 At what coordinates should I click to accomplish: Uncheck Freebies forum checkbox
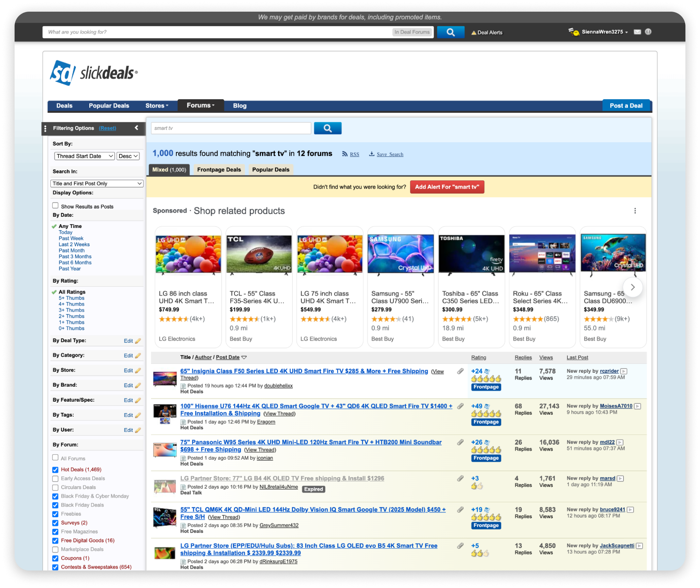(x=55, y=514)
